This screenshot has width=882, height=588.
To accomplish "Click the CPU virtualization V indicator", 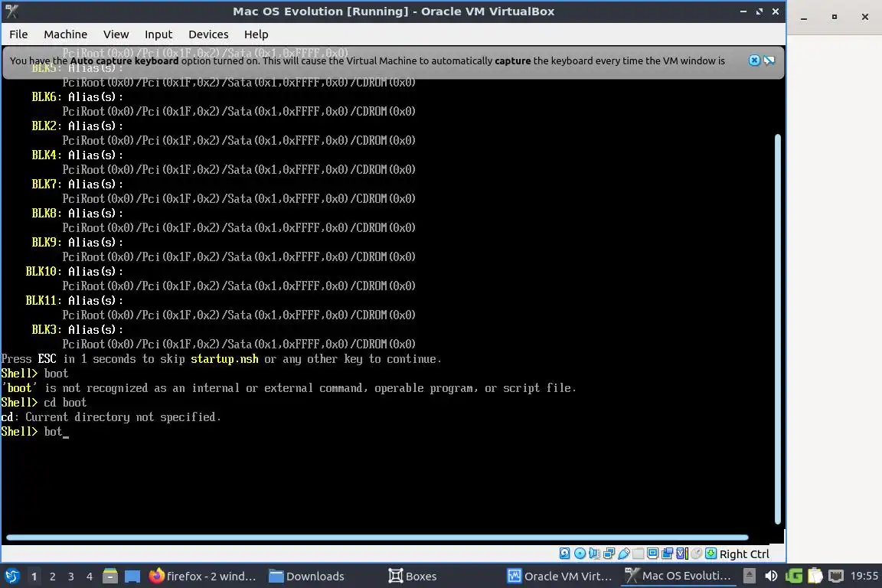I will coord(681,554).
